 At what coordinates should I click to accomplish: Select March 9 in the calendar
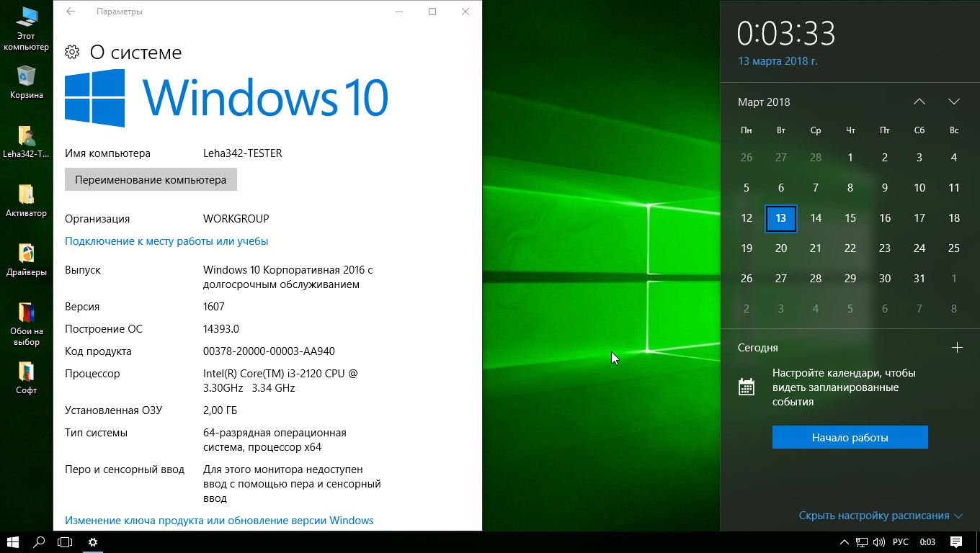(885, 188)
